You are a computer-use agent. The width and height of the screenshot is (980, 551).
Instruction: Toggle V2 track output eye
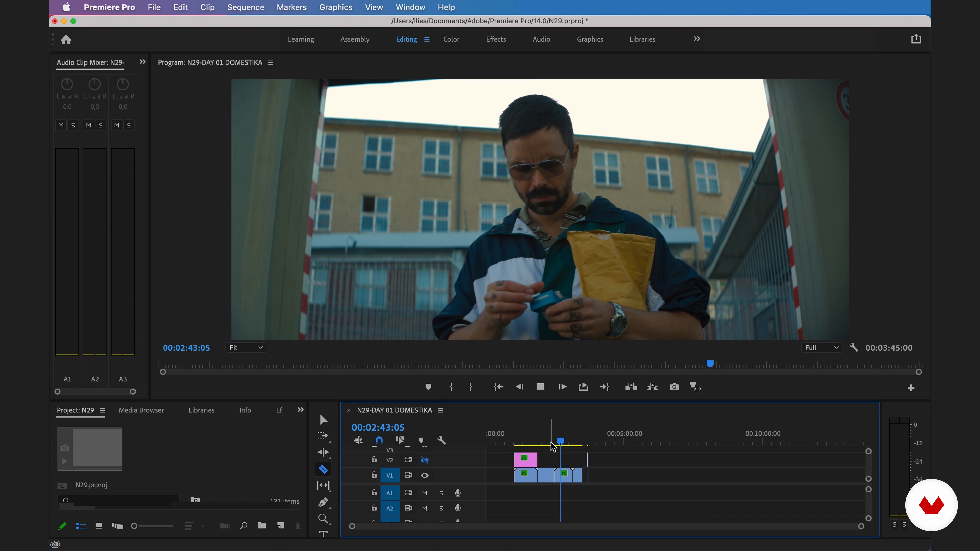click(x=425, y=460)
